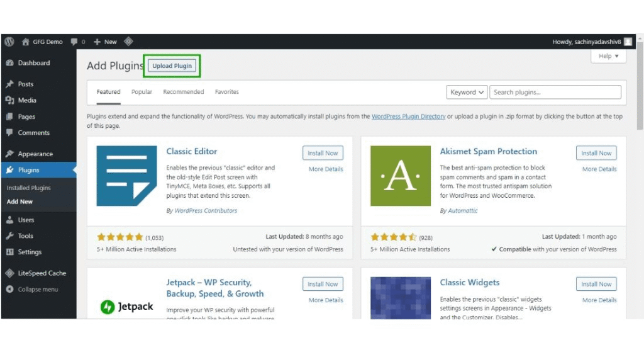Open the Dashboard menu label
The width and height of the screenshot is (644, 352).
[x=34, y=63]
